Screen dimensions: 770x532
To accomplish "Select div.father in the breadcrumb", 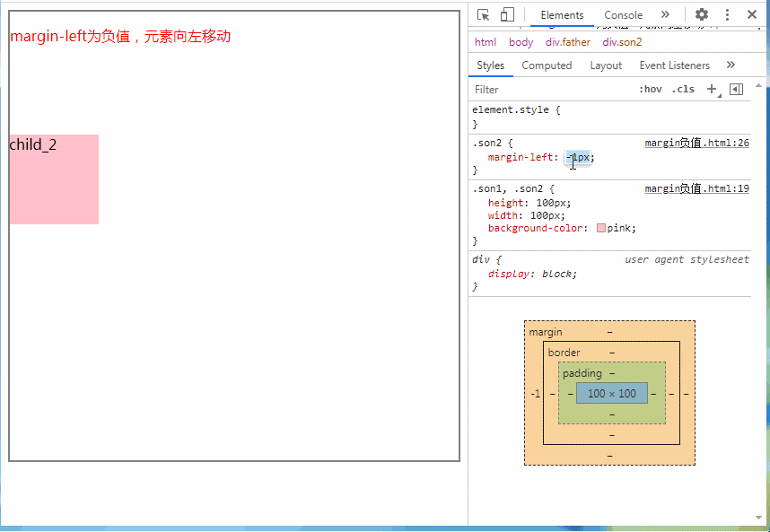I will pyautogui.click(x=567, y=42).
